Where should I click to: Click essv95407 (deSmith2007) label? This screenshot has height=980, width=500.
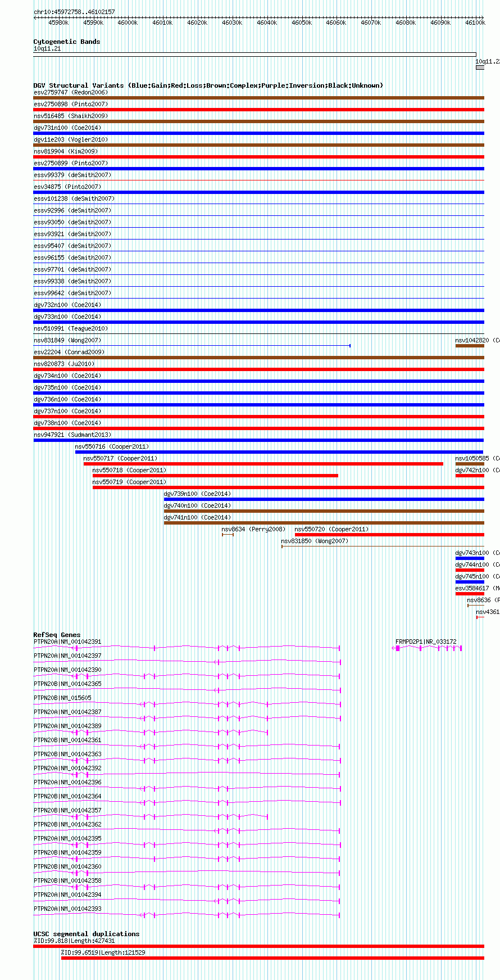point(72,246)
